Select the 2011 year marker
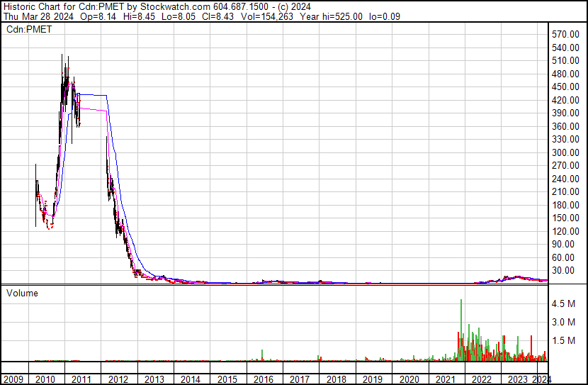Image resolution: width=588 pixels, height=385 pixels. point(82,378)
